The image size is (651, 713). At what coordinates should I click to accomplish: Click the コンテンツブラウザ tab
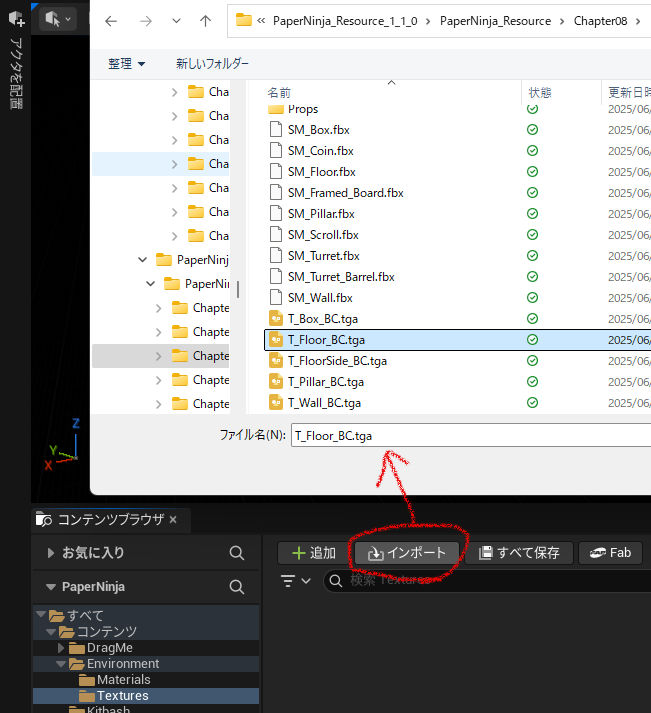109,519
